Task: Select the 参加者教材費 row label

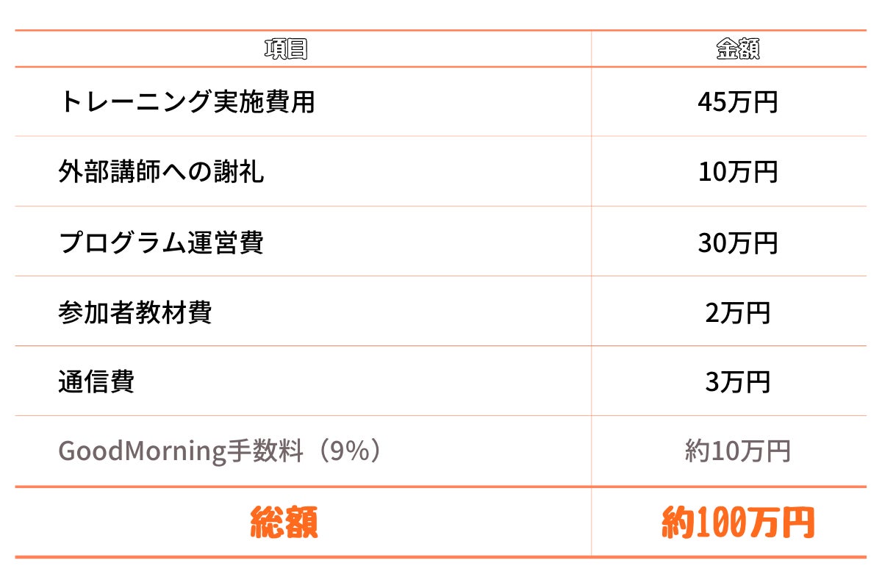Action: [135, 312]
